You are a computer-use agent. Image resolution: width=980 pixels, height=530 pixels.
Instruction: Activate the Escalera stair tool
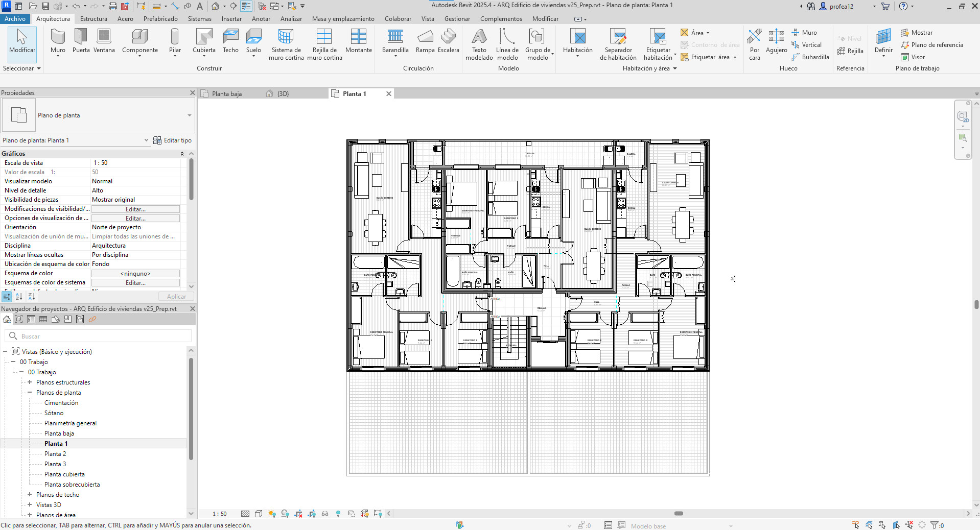tap(448, 41)
